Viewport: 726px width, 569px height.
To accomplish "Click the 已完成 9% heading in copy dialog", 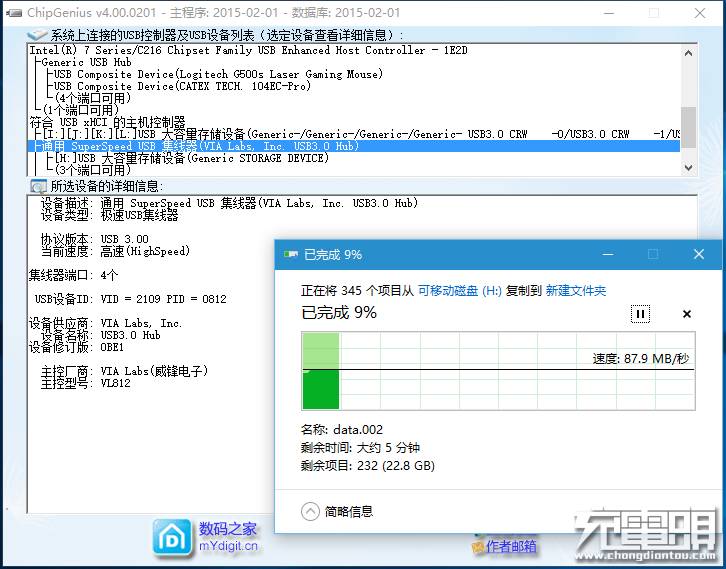I will pos(339,313).
